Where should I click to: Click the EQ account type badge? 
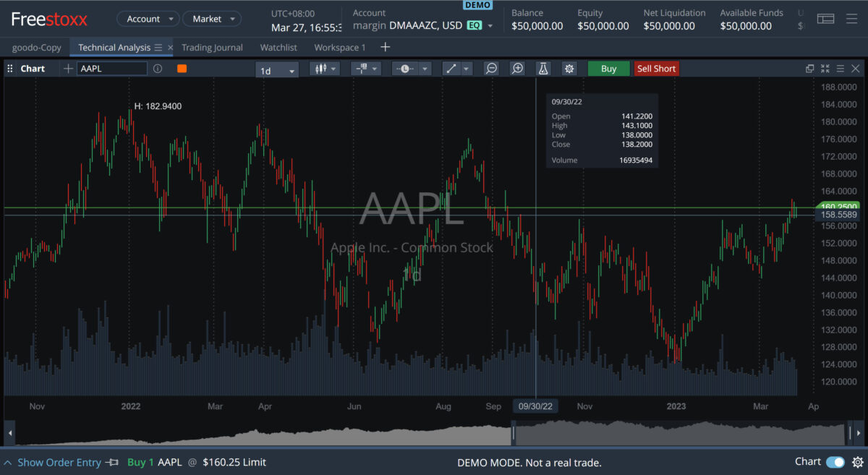[x=475, y=26]
